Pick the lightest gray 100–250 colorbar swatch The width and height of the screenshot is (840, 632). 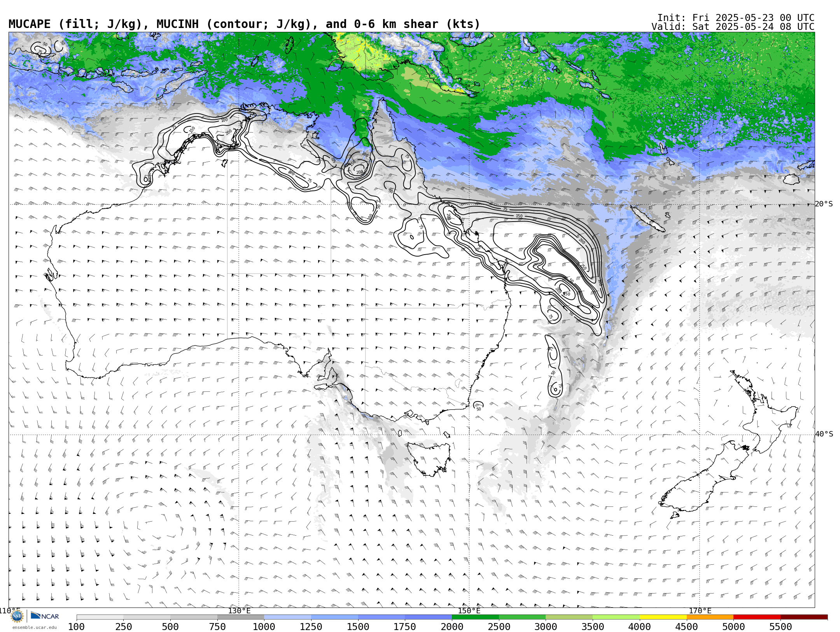[100, 617]
